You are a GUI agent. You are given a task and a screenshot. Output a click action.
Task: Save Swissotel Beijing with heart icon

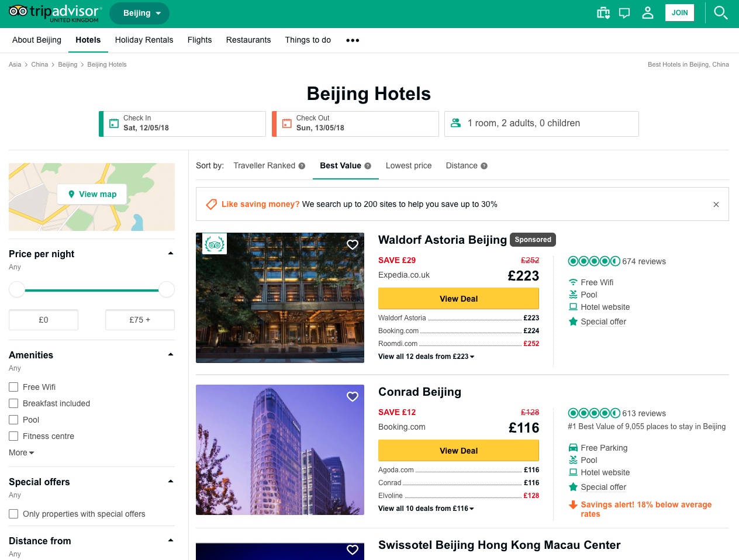point(353,549)
